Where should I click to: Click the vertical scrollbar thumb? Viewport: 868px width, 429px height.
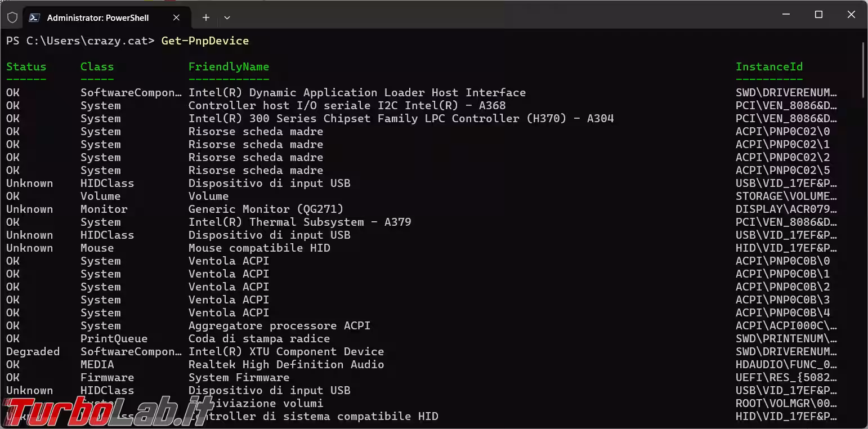click(x=863, y=70)
